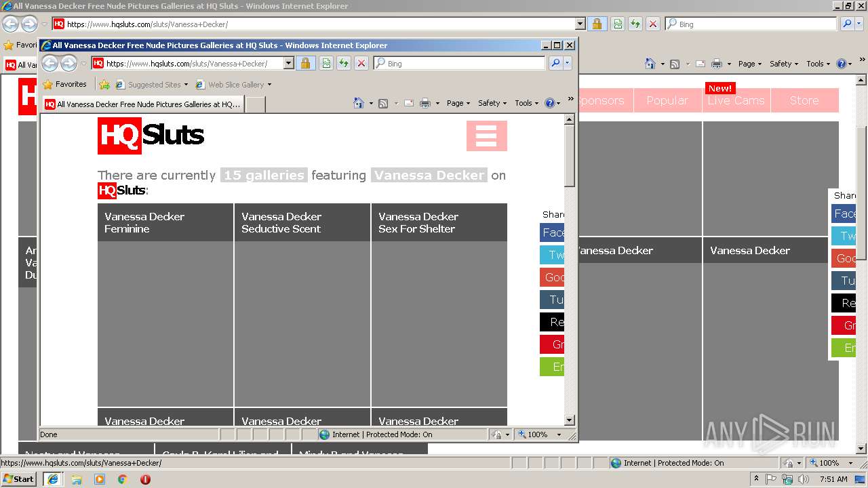Click front window vertical scrollbar thumb
Screen dimensions: 868x488
[570, 156]
